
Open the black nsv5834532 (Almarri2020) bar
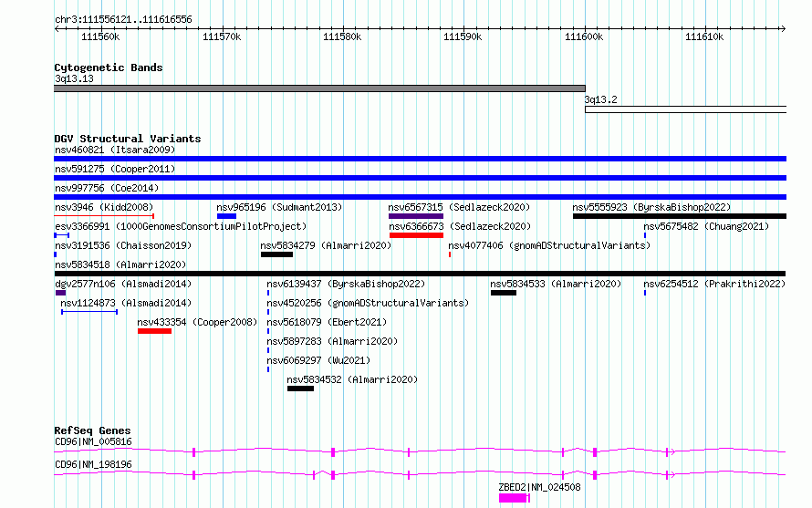(x=300, y=389)
